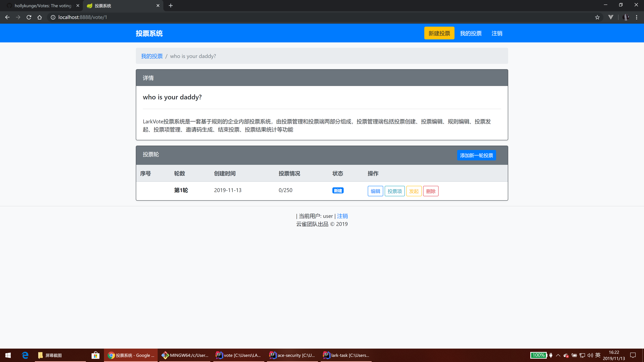Click the cloud sync tray icon with red mark
Viewport: 644px width, 362px height.
pyautogui.click(x=566, y=355)
